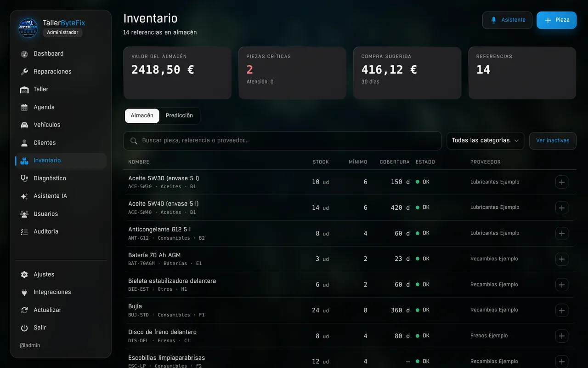588x368 pixels.
Task: Click 23 d coverage for Batería
Action: (402, 259)
